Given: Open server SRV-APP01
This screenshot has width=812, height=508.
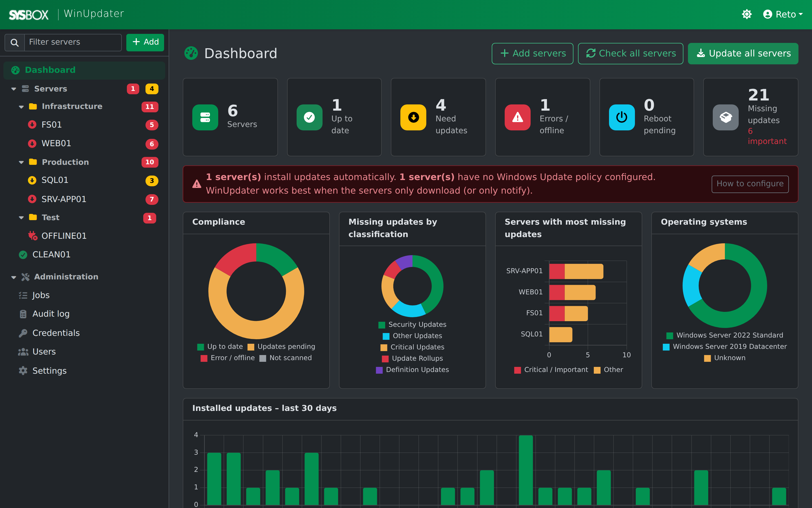Looking at the screenshot, I should coord(64,199).
